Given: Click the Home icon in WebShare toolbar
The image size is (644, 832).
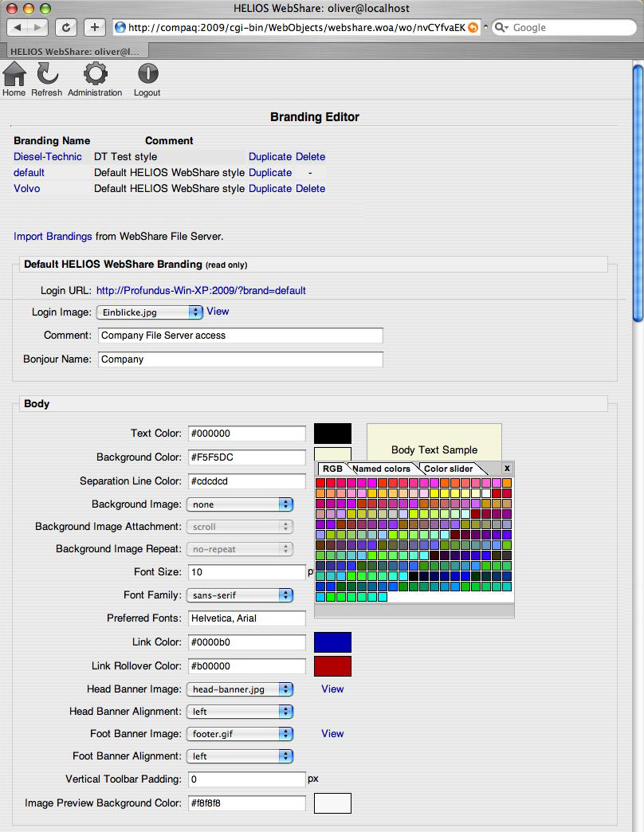Looking at the screenshot, I should point(14,75).
